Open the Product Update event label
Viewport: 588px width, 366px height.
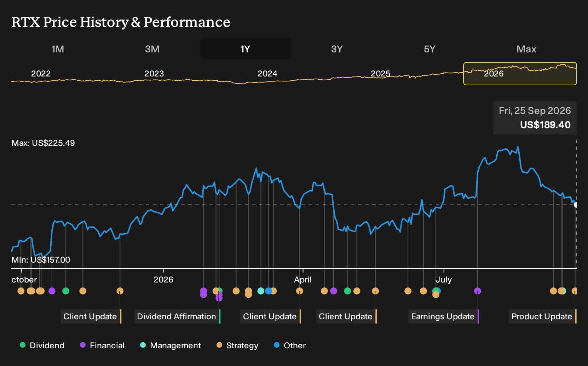(543, 316)
